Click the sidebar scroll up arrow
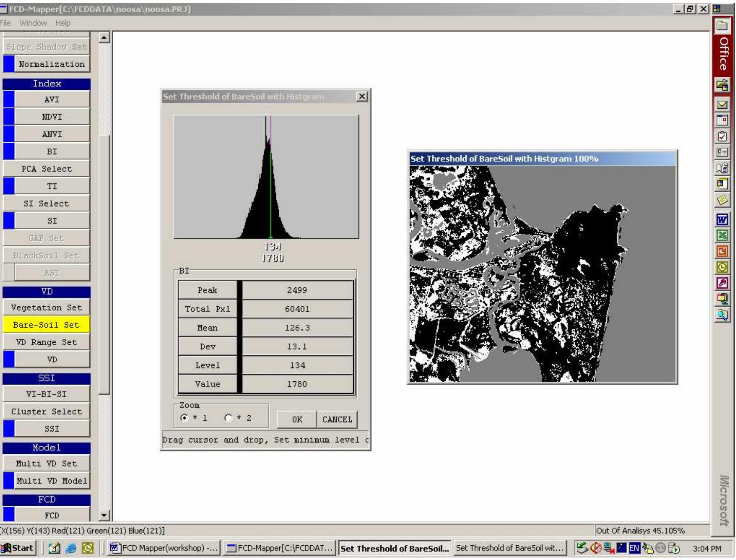Screen dimensions: 736x560 [x=105, y=38]
